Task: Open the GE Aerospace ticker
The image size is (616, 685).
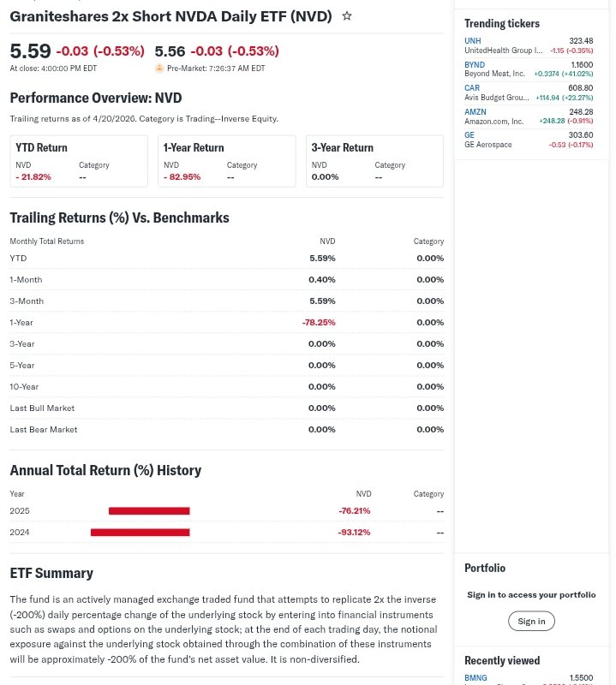Action: coord(469,135)
